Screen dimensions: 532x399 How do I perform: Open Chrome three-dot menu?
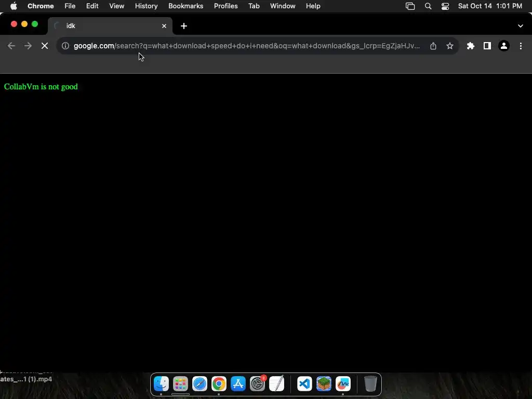[521, 46]
